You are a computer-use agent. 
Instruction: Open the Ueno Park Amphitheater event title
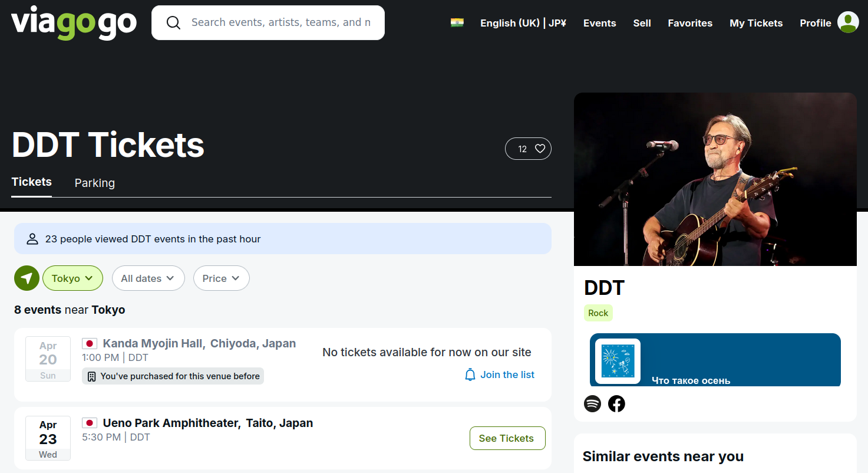(x=208, y=423)
